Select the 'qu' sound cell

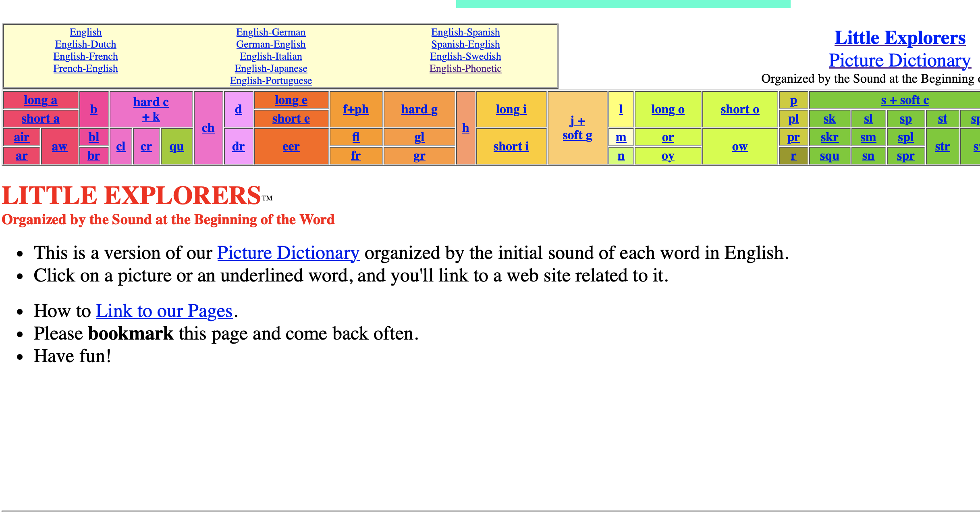176,146
